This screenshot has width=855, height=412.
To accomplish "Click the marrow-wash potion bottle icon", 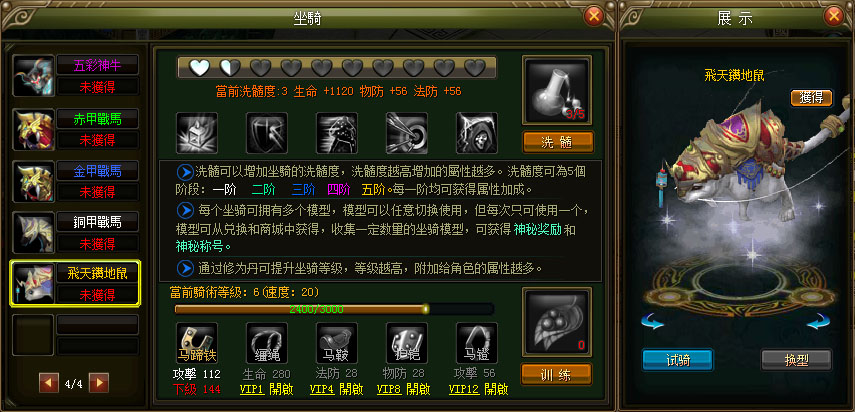I will pos(557,90).
